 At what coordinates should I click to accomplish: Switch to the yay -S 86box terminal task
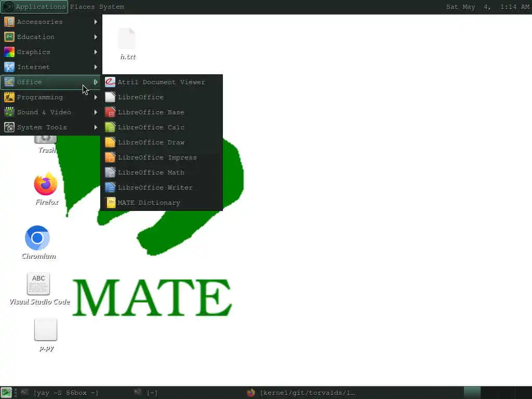(75, 393)
